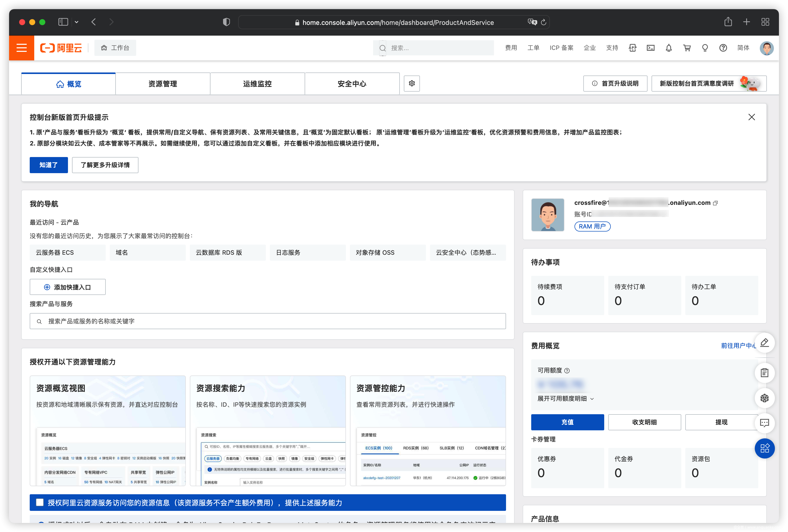This screenshot has height=532, width=788.
Task: Click the floating edit pencil icon
Action: point(764,343)
